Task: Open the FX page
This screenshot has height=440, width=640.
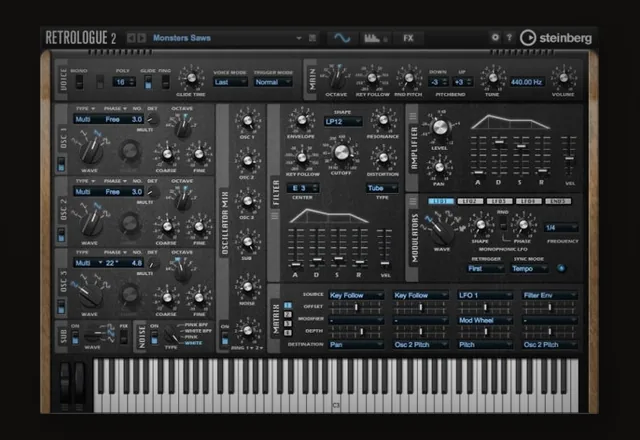Action: 408,38
